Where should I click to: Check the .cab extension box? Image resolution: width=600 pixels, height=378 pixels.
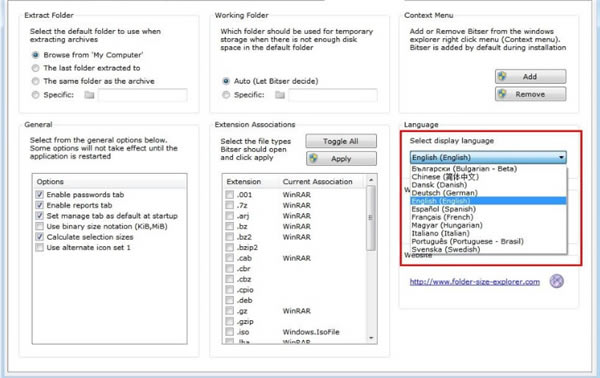tap(230, 258)
